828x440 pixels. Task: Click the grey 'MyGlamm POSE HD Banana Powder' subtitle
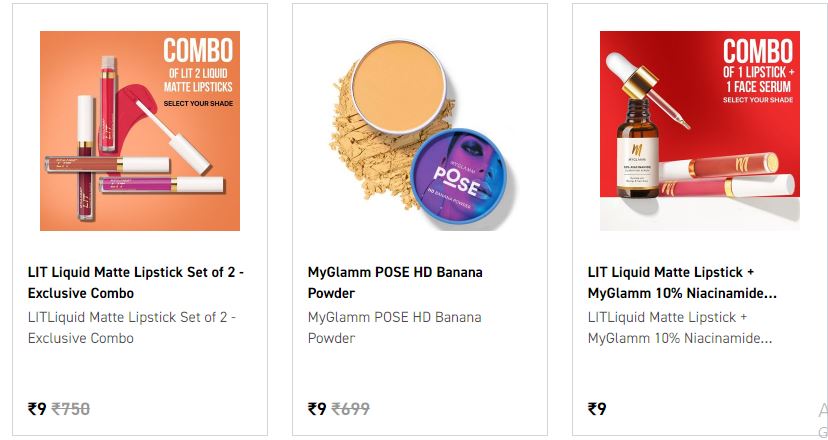pyautogui.click(x=394, y=327)
